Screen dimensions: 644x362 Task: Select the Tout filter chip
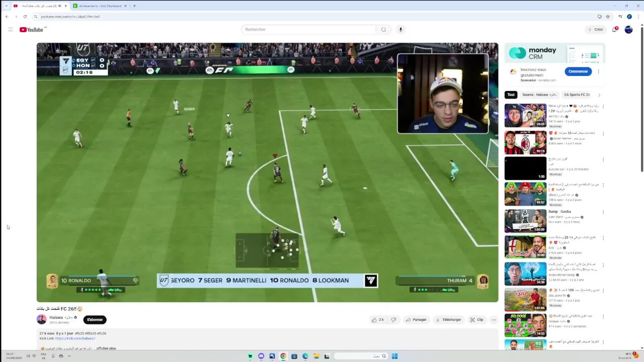click(511, 95)
